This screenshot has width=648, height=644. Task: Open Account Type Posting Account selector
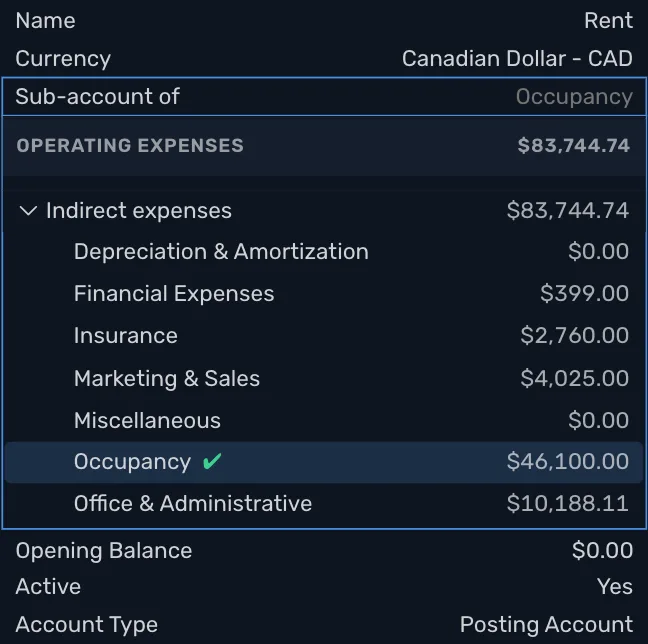coord(546,624)
